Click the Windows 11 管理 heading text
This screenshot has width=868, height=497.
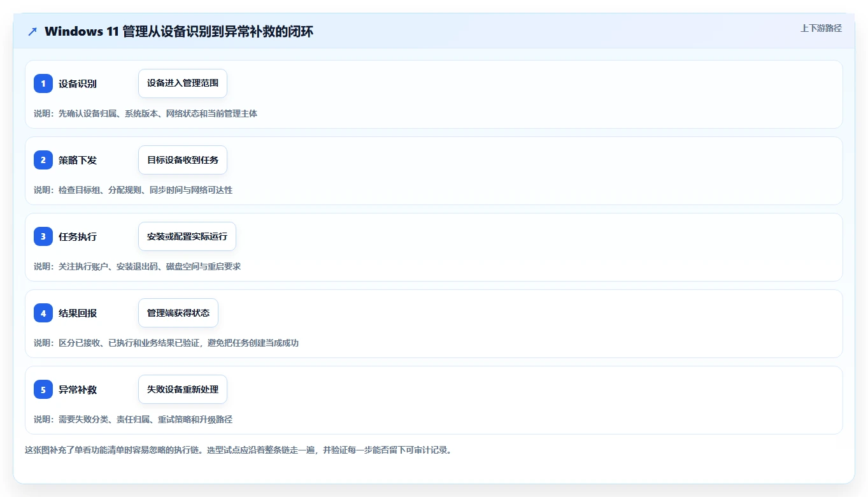(x=179, y=31)
